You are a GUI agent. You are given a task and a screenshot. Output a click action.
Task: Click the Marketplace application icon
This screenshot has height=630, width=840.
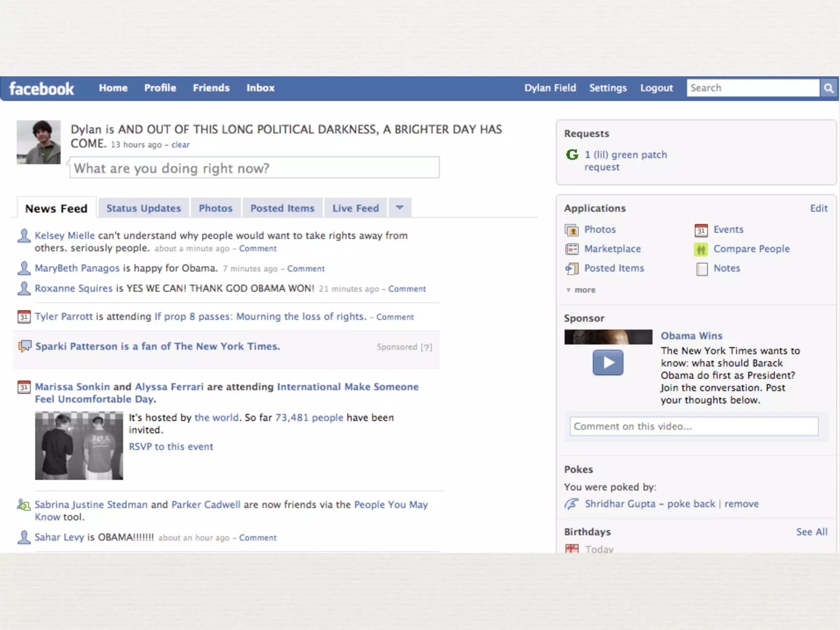click(x=571, y=249)
